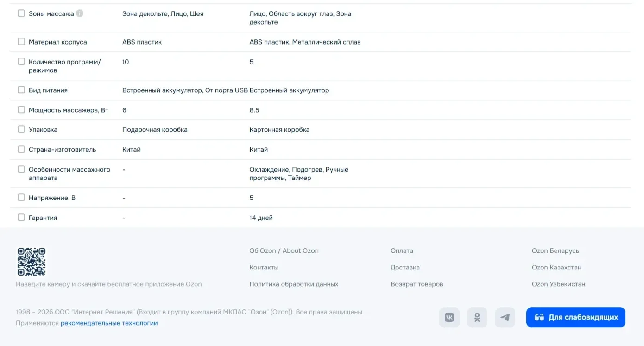The width and height of the screenshot is (644, 346).
Task: Click Охлаждение, Подогрев, Ручные программы text
Action: tap(299, 173)
